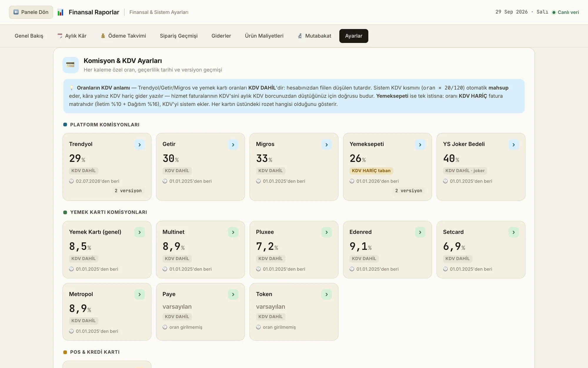Viewport: 588px width, 368px height.
Task: Expand the Pluxee card chevron
Action: (327, 232)
